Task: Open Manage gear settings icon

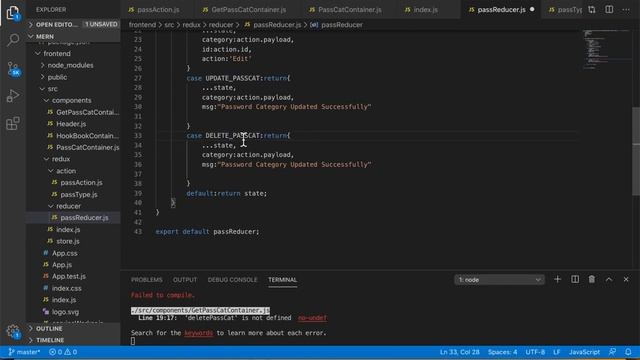Action: 13,331
